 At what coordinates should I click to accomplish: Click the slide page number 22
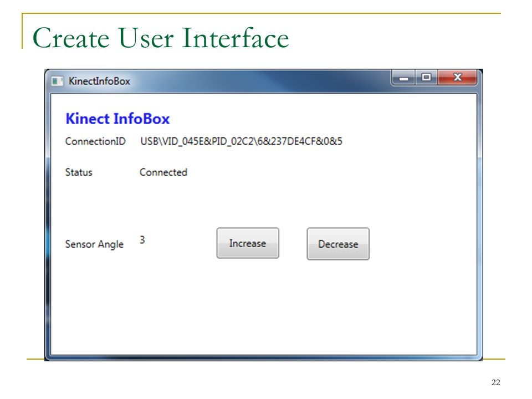pyautogui.click(x=495, y=382)
